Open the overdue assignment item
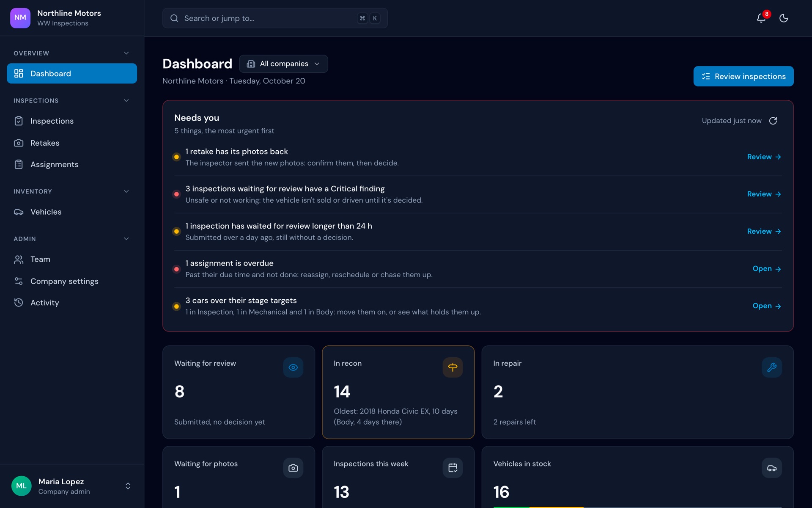The height and width of the screenshot is (508, 812). click(766, 269)
